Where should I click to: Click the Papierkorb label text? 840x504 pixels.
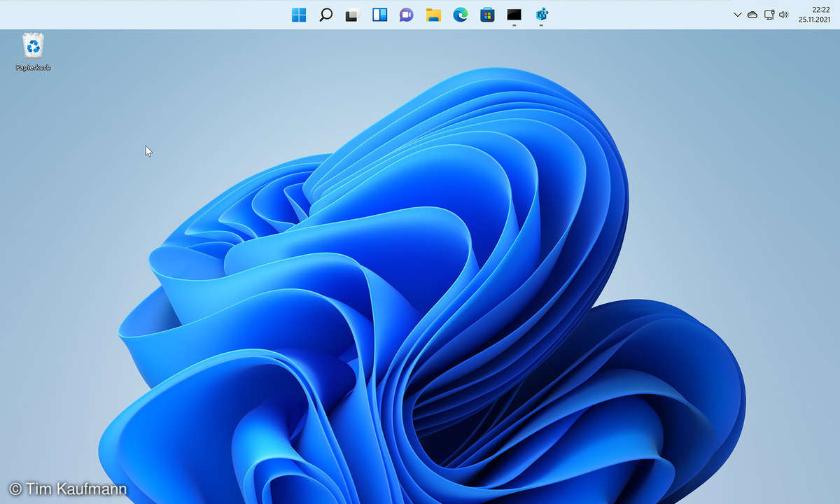tap(33, 68)
